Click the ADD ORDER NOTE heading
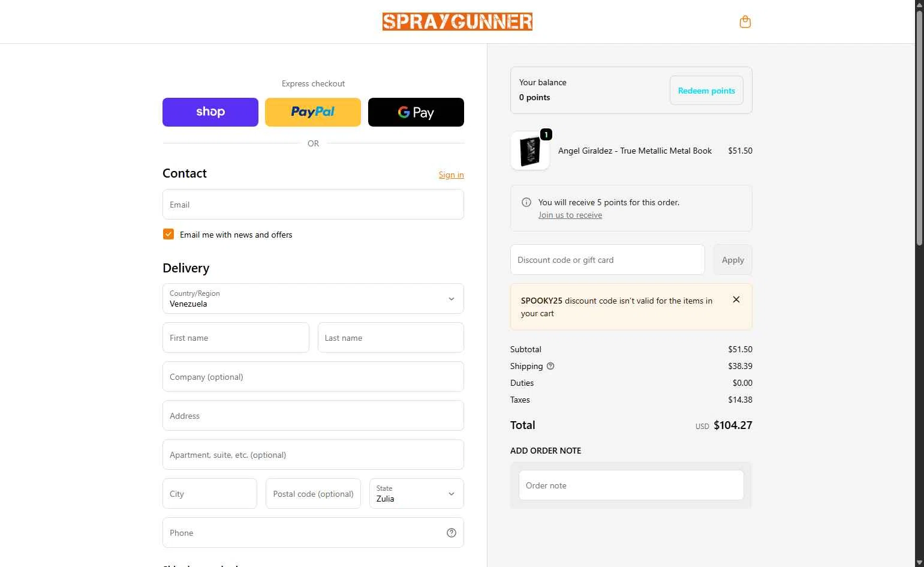This screenshot has height=567, width=924. [x=546, y=451]
